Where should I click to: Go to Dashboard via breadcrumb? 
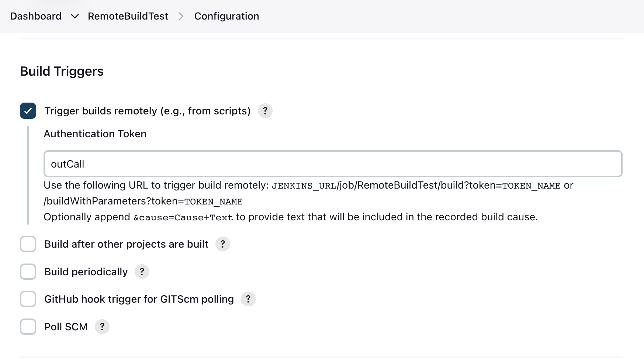pyautogui.click(x=36, y=16)
